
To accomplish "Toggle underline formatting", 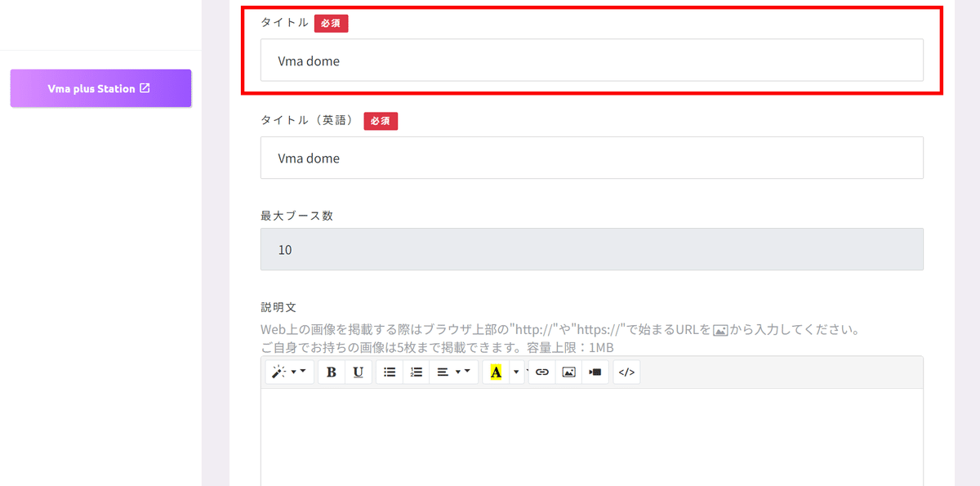I will pos(359,372).
